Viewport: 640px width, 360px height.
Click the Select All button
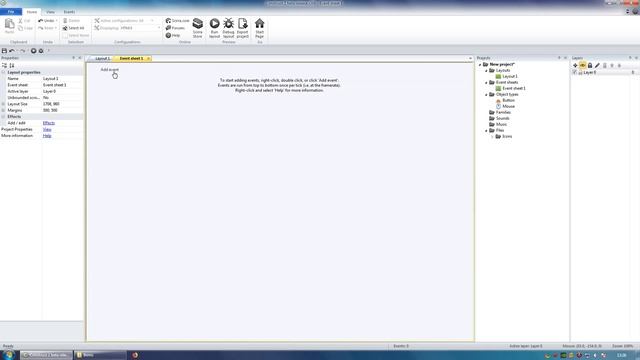(73, 28)
